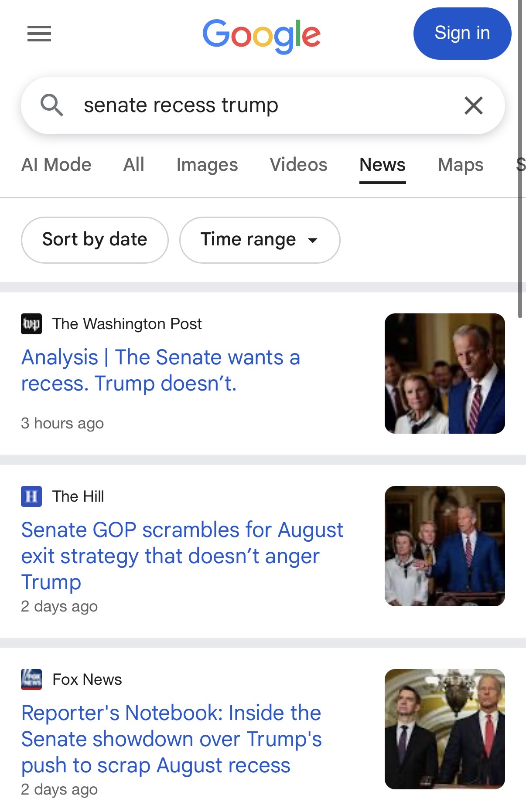Switch to the AI Mode tab
The image size is (526, 812).
pos(56,165)
